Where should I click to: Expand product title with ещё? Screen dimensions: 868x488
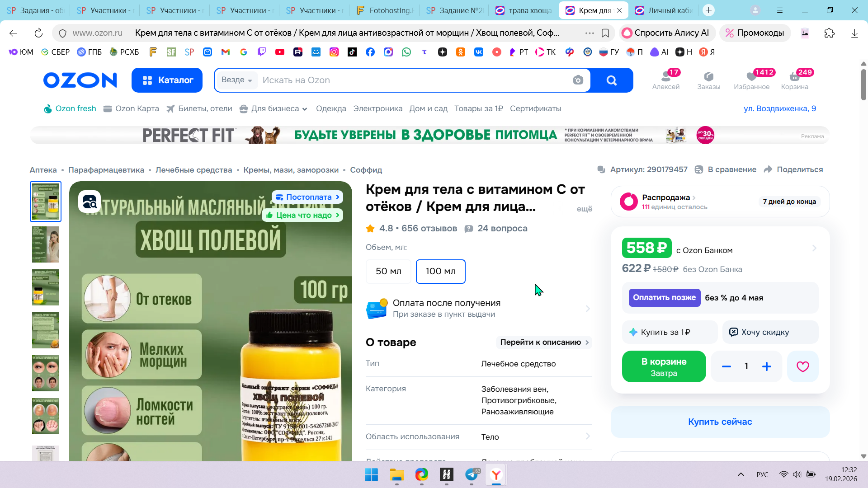(x=584, y=209)
